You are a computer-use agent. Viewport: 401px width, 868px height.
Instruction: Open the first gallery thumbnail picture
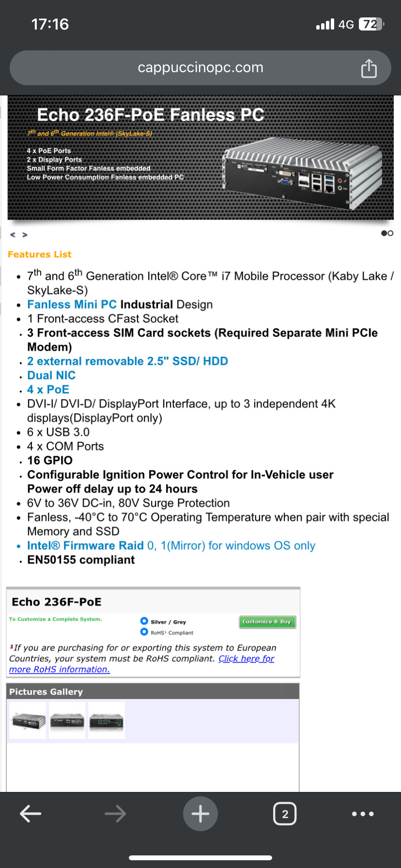[28, 720]
